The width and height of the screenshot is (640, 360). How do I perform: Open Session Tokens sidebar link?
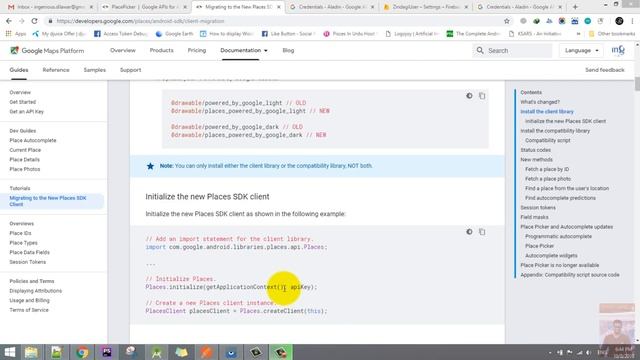(27, 262)
